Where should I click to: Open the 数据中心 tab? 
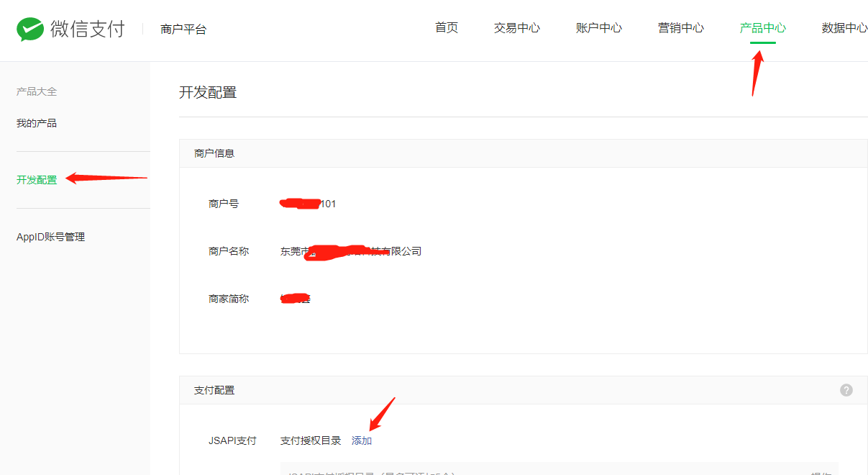tap(844, 28)
